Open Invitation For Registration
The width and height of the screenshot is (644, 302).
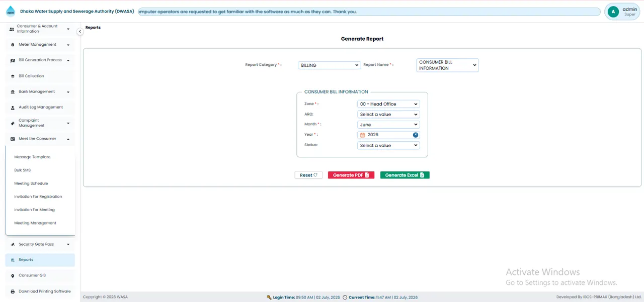pos(38,196)
